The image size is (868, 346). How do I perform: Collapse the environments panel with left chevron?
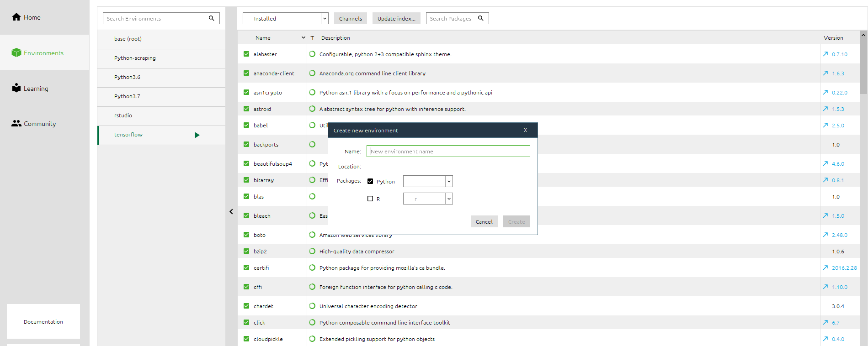click(231, 211)
